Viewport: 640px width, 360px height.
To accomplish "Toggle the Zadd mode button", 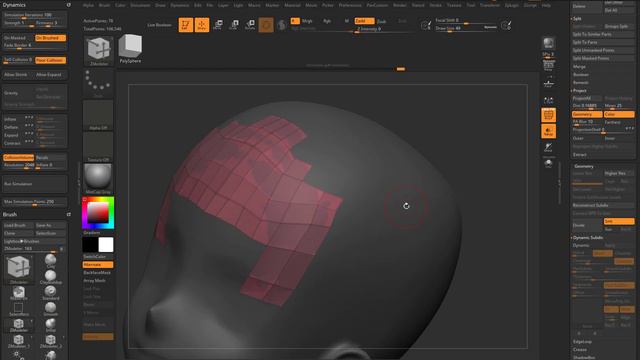I will pyautogui.click(x=364, y=21).
